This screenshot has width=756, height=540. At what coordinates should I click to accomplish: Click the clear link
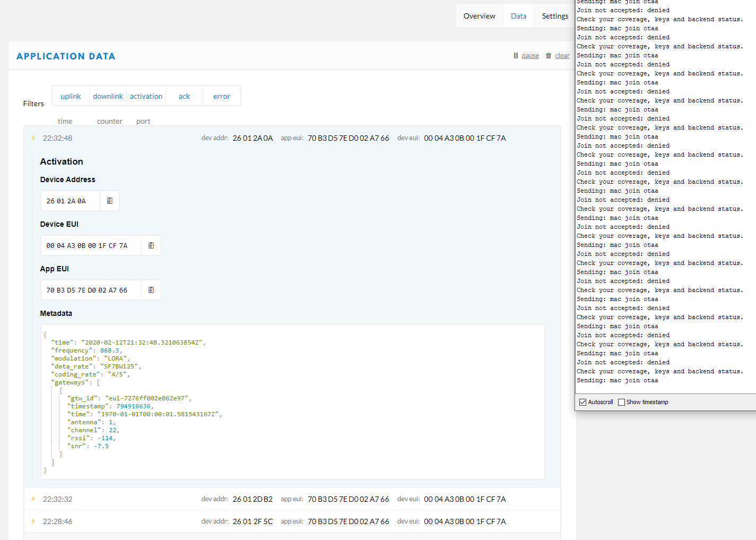(x=562, y=56)
